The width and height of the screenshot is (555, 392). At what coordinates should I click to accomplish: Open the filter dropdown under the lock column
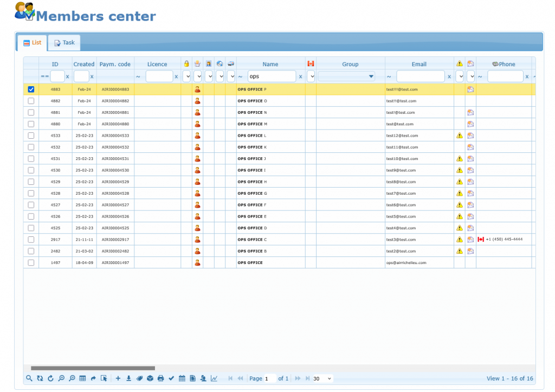[x=187, y=76]
